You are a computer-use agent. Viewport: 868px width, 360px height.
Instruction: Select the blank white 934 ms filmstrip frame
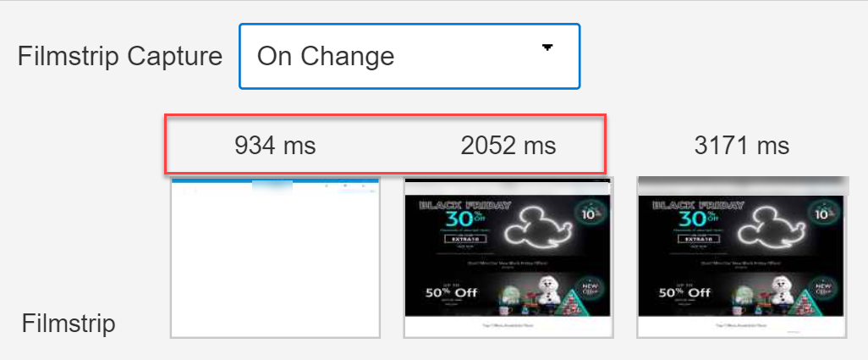pos(275,258)
